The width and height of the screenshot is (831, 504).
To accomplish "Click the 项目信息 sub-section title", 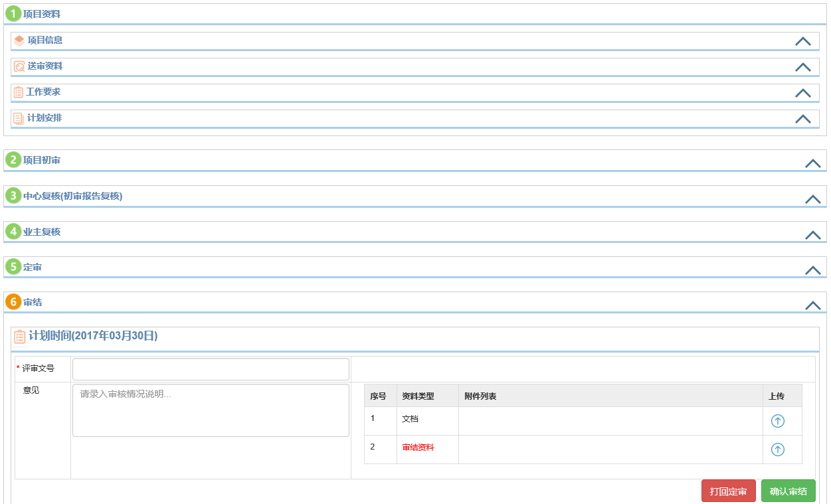I will click(45, 41).
